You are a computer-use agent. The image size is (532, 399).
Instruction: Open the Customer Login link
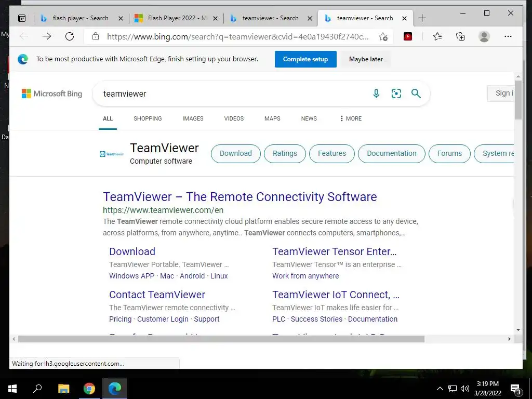click(163, 319)
